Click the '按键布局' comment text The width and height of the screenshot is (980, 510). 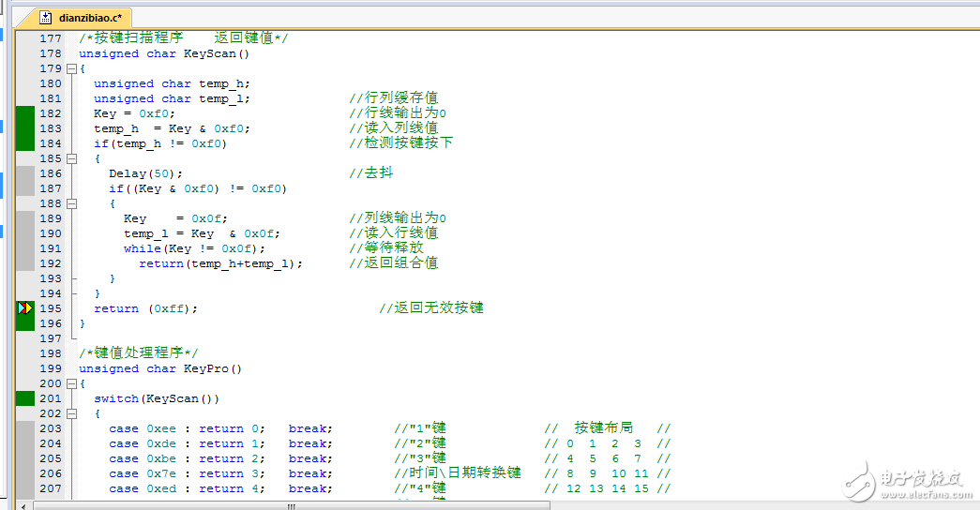click(604, 428)
